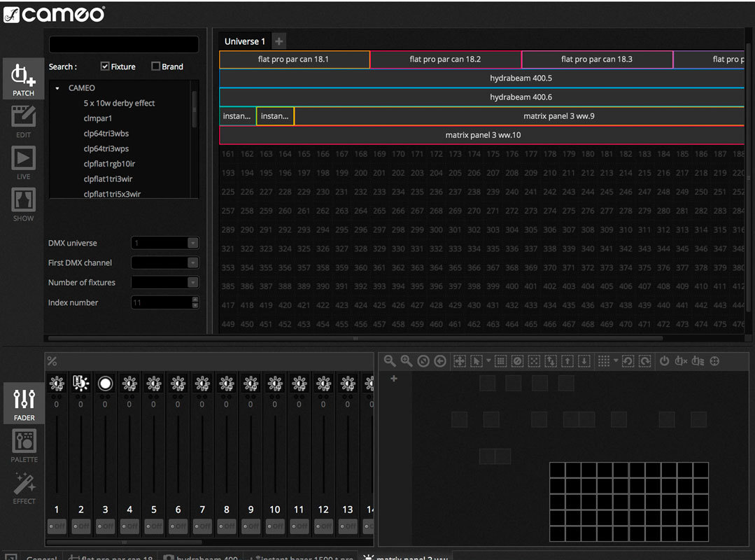755x560 pixels.
Task: Open the Patch section in sidebar
Action: 23,78
